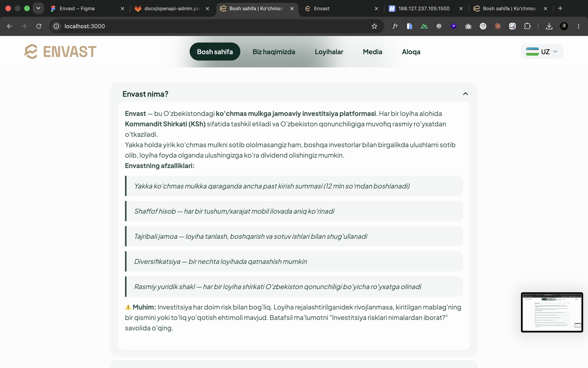Viewport: 588px width, 368px height.
Task: Go to Bosh sahifa nav item
Action: pos(215,52)
